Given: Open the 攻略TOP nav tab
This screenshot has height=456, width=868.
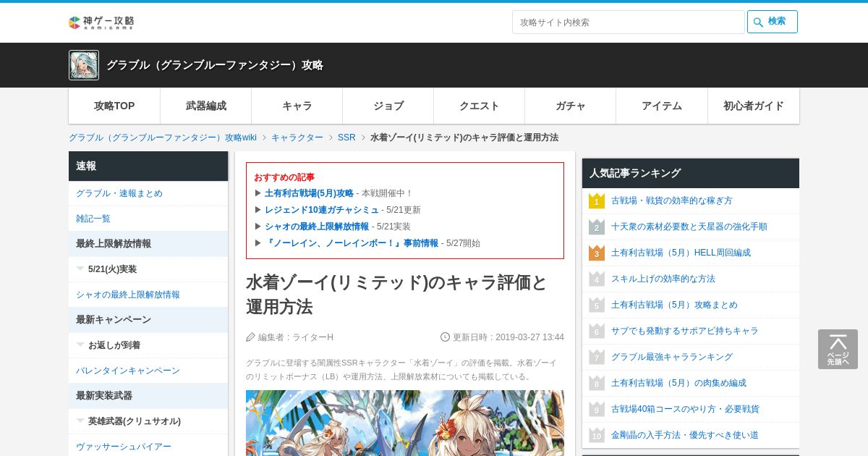Looking at the screenshot, I should pyautogui.click(x=114, y=106).
